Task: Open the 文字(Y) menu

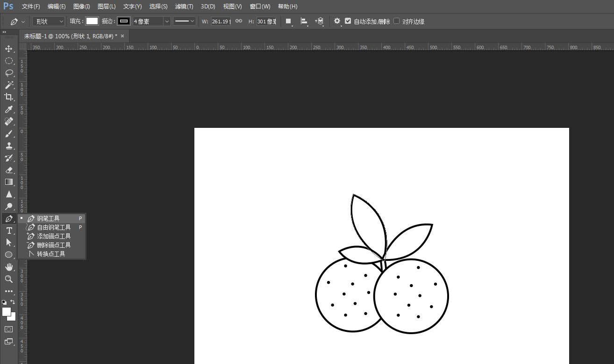Action: tap(133, 7)
